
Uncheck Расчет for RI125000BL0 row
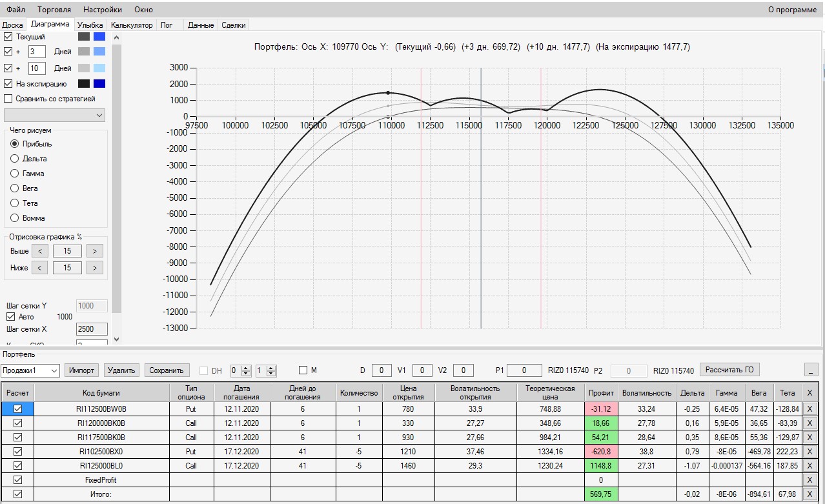(17, 465)
